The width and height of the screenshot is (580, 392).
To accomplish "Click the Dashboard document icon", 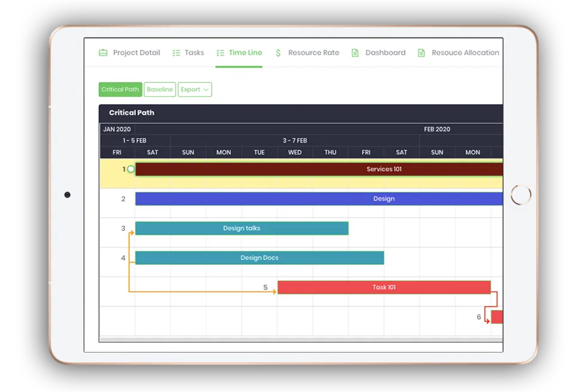I will tap(355, 53).
